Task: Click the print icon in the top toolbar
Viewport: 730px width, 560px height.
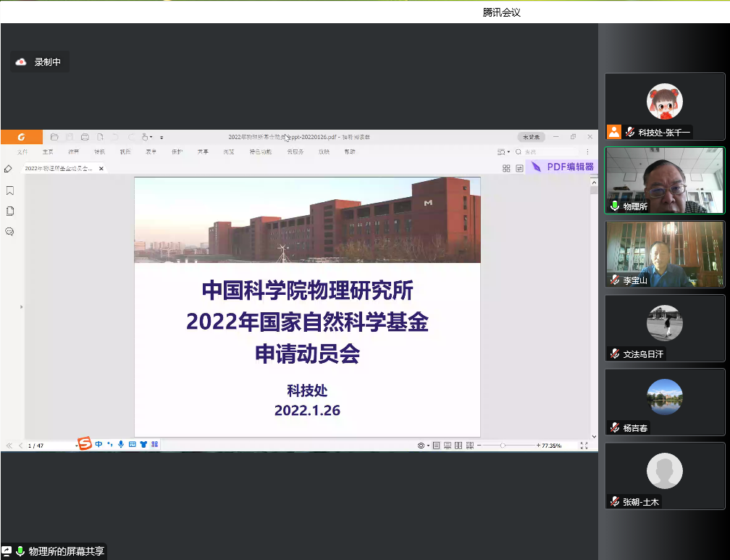Action: coord(85,137)
